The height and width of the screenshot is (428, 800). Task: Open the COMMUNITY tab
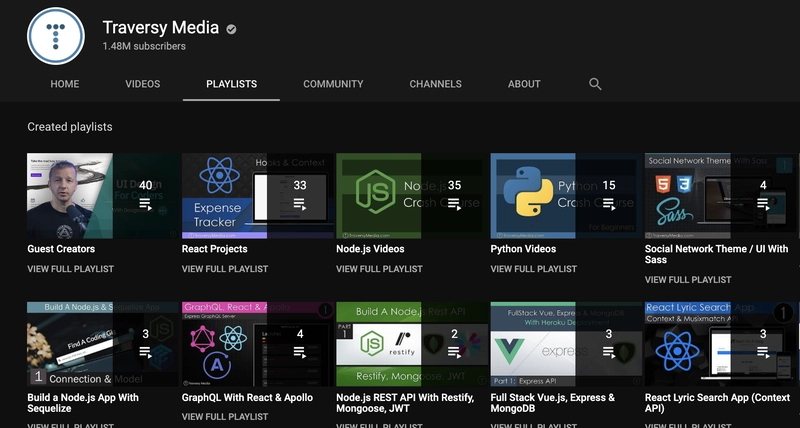[x=333, y=84]
